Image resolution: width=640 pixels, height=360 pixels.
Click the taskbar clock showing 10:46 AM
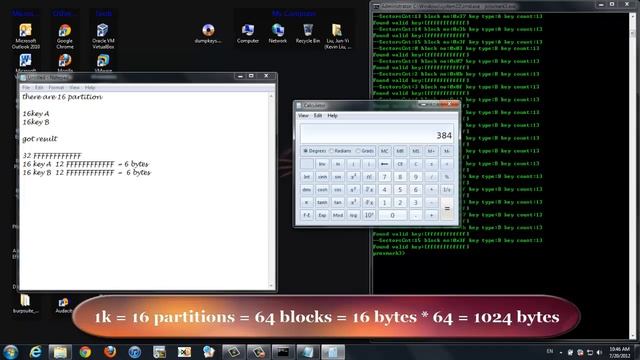click(619, 352)
